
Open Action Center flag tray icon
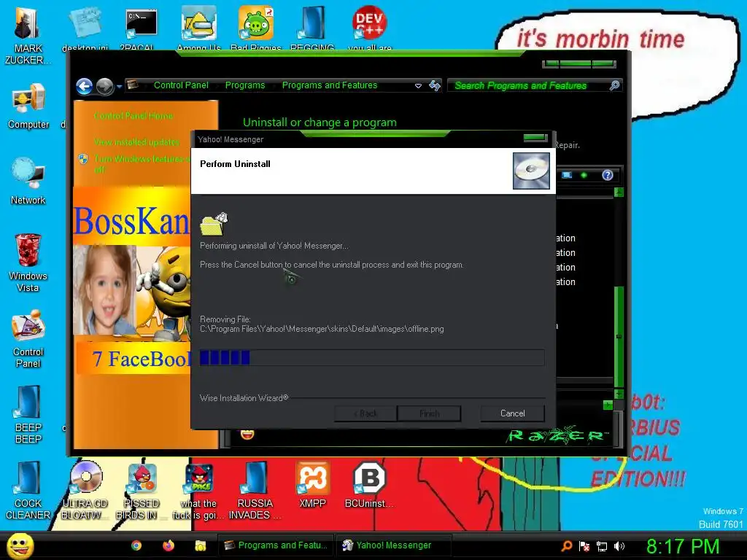(584, 546)
